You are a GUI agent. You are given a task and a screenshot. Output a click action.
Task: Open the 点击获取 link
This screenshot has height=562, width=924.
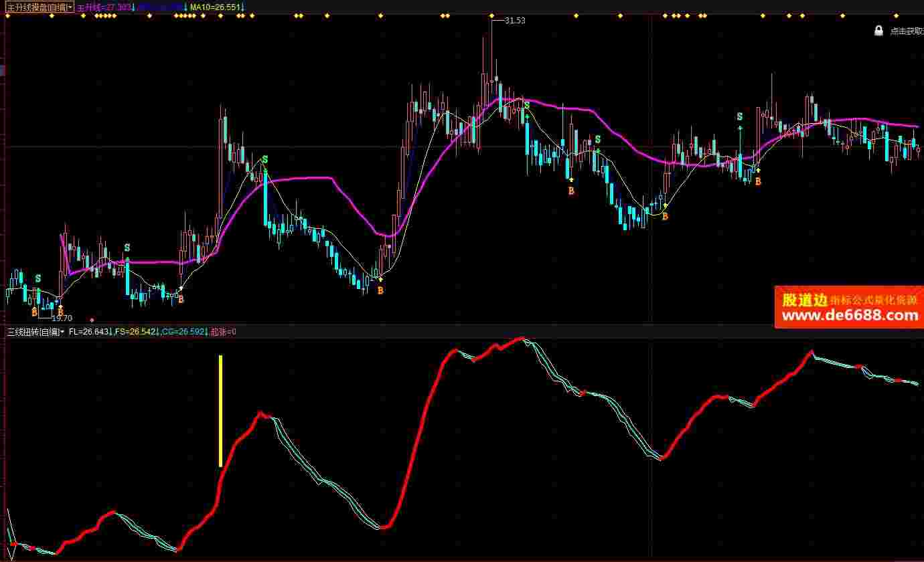coord(906,31)
